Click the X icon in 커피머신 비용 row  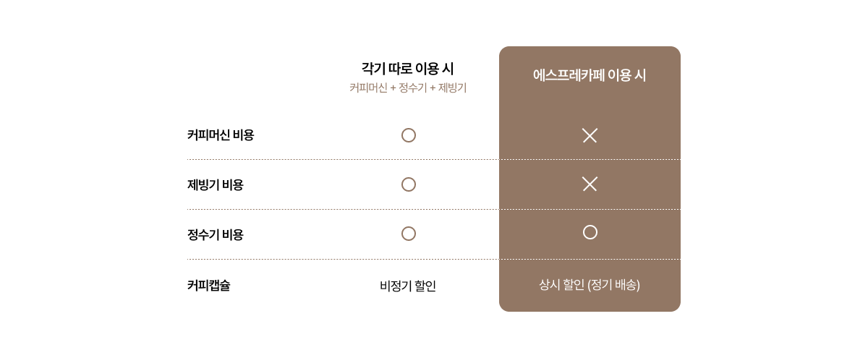pos(590,135)
